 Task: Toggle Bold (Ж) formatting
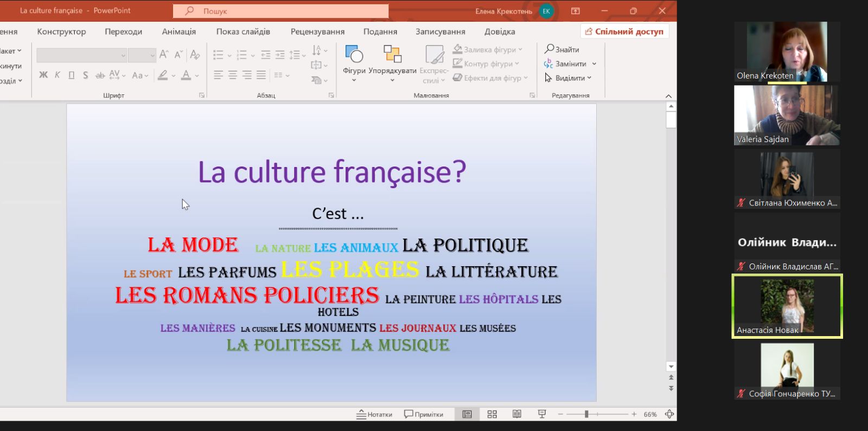pos(43,75)
